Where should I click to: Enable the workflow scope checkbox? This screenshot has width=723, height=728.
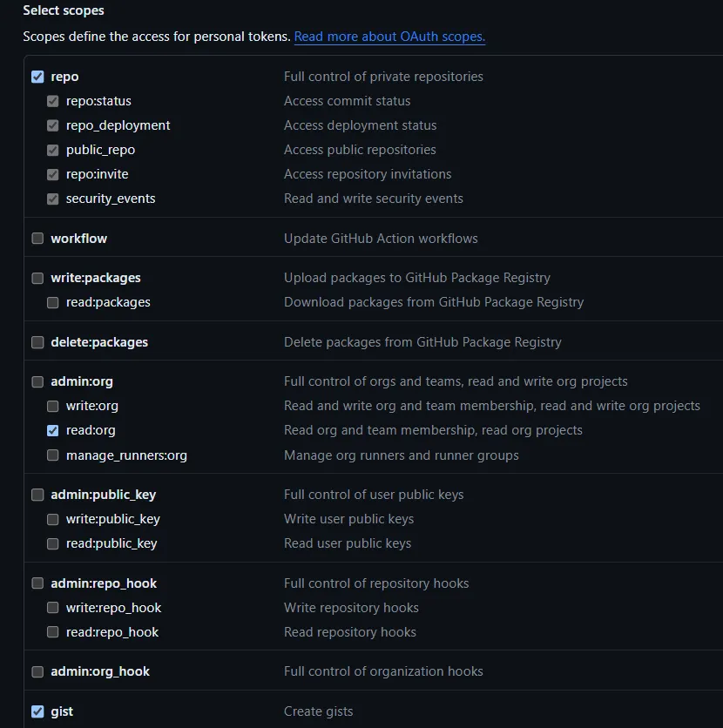(37, 239)
